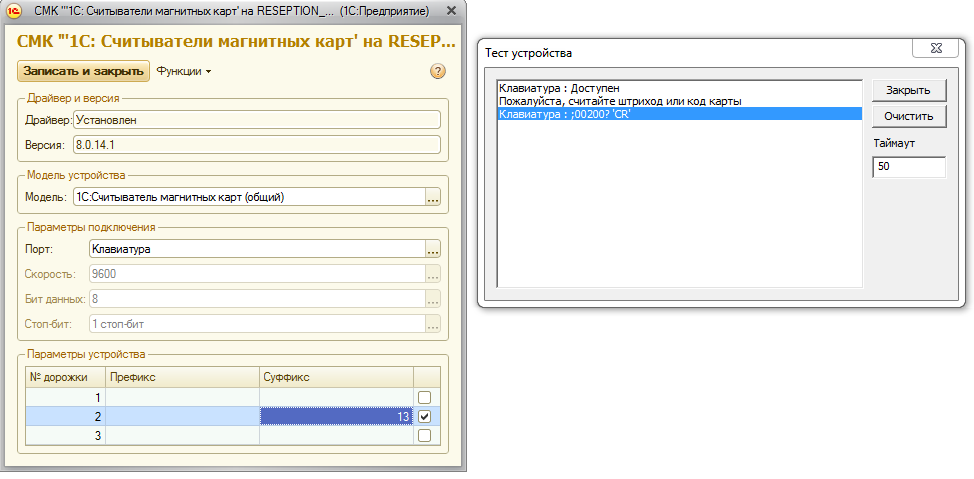Click the Стоп-бит field showing 1 стоп-бит
Viewport: 974px width, 479px height.
click(257, 324)
